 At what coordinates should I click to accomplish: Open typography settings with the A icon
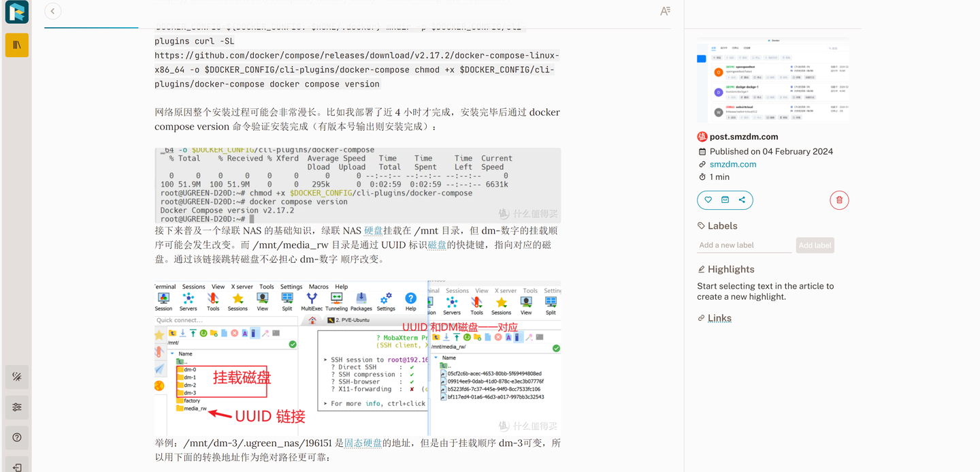tap(666, 11)
